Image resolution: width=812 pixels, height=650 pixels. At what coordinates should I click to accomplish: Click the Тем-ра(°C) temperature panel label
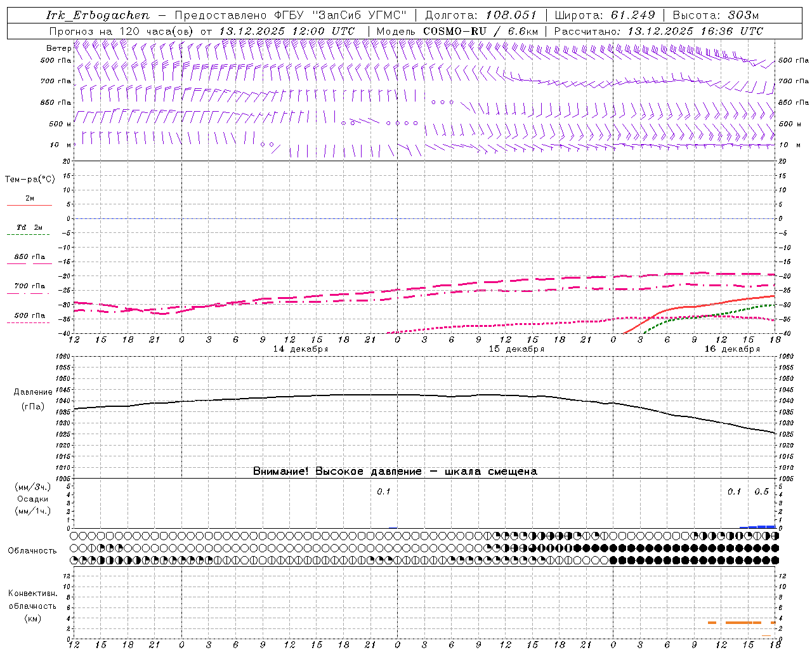(x=30, y=180)
